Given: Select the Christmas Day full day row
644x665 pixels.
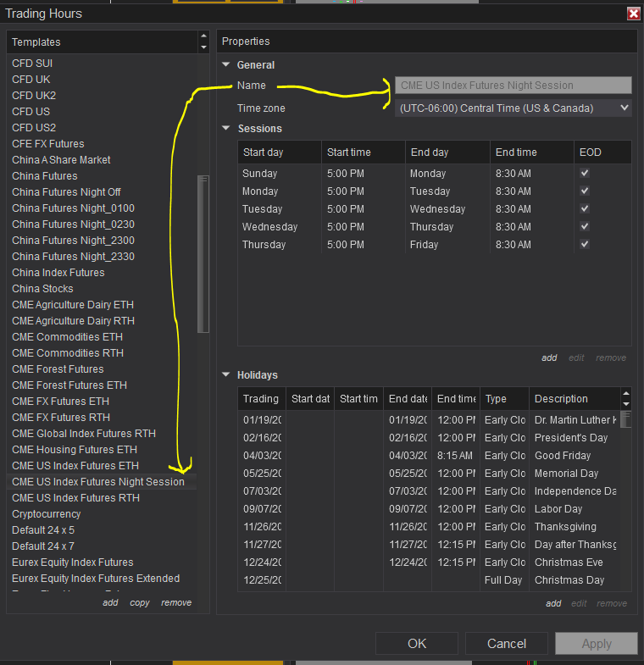Looking at the screenshot, I should coord(429,580).
